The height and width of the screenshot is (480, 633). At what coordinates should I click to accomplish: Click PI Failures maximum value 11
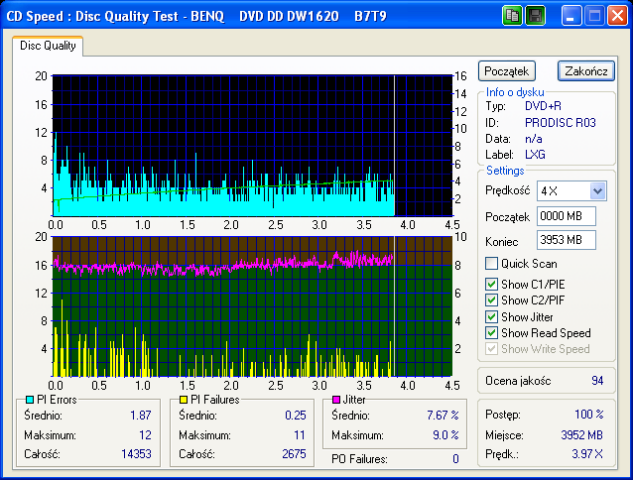pyautogui.click(x=299, y=435)
